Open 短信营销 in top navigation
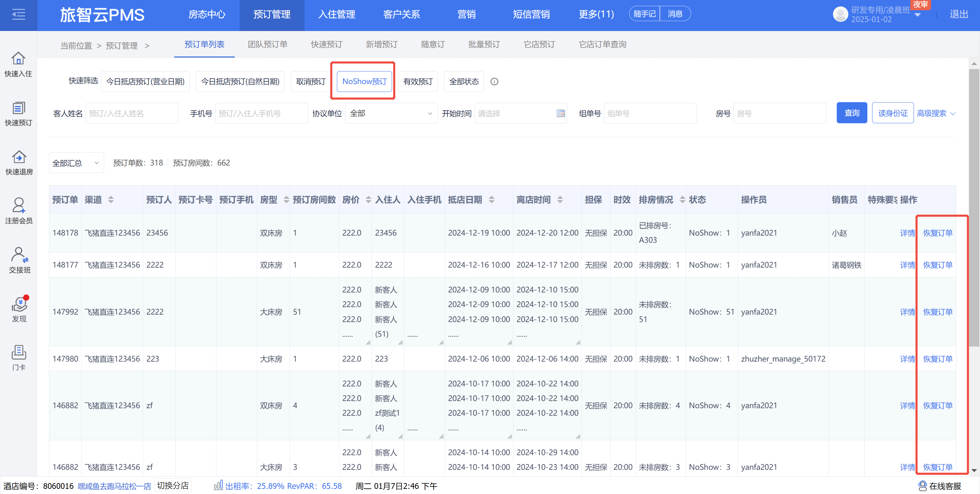The width and height of the screenshot is (980, 494). [531, 14]
